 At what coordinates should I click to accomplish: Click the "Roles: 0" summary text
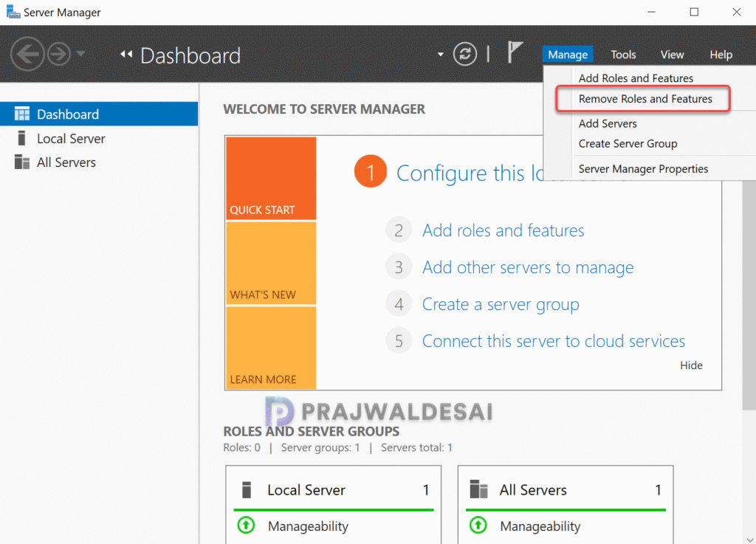(241, 447)
